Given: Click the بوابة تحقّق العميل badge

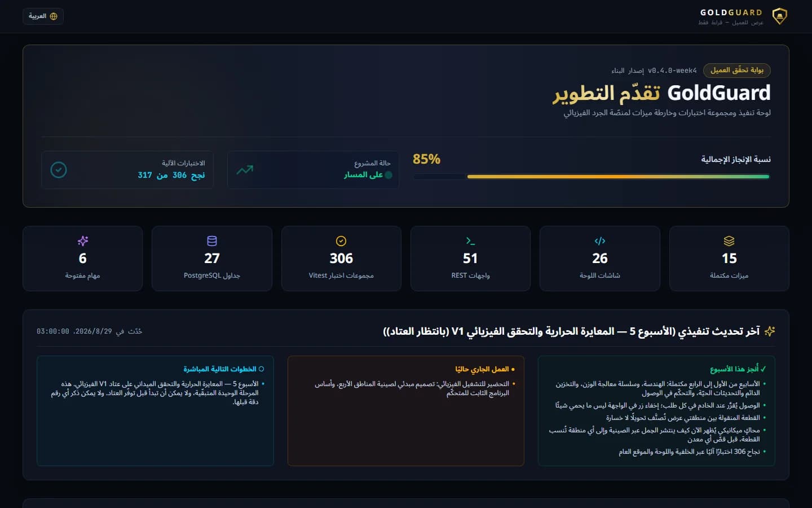Looking at the screenshot, I should 737,70.
